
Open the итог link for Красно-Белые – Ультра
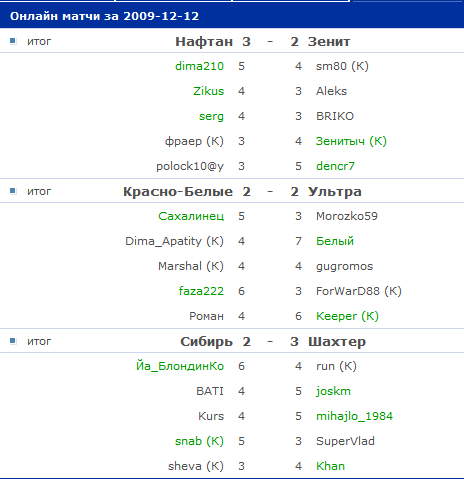click(39, 191)
